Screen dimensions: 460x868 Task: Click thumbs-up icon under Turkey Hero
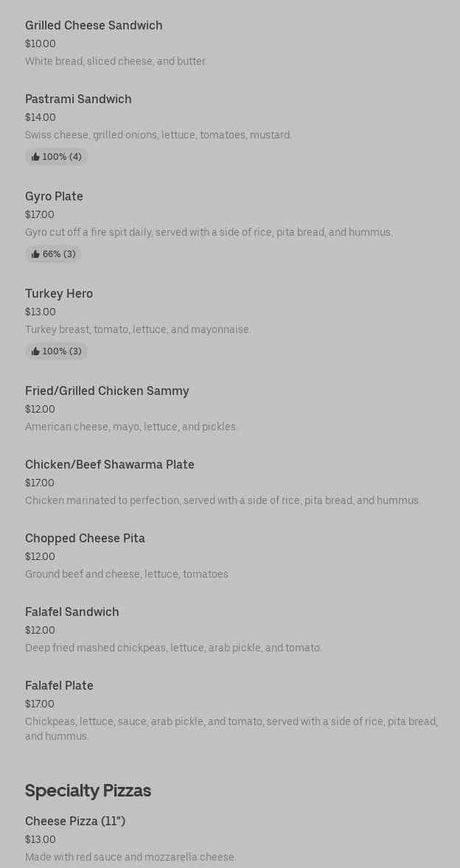[x=35, y=351]
